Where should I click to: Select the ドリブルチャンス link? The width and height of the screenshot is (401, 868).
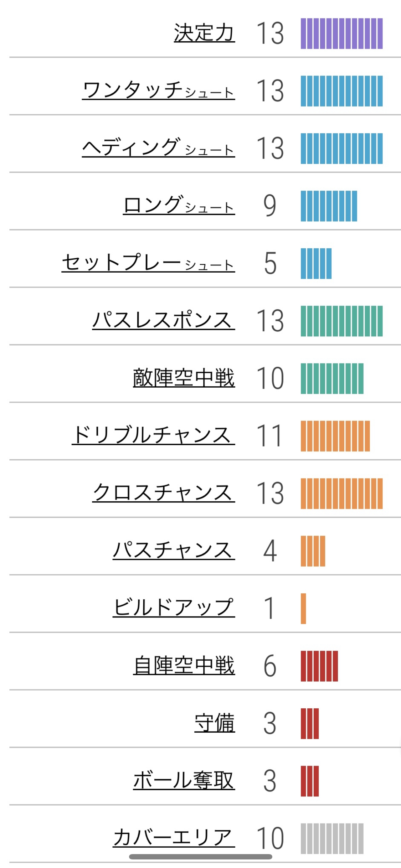tap(153, 436)
